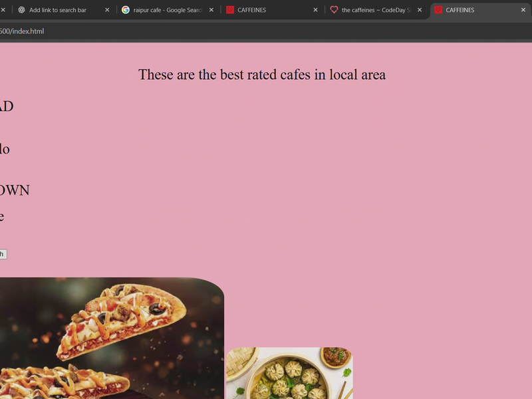Click heading 'These are the best rated cafes in local area'

tap(262, 74)
